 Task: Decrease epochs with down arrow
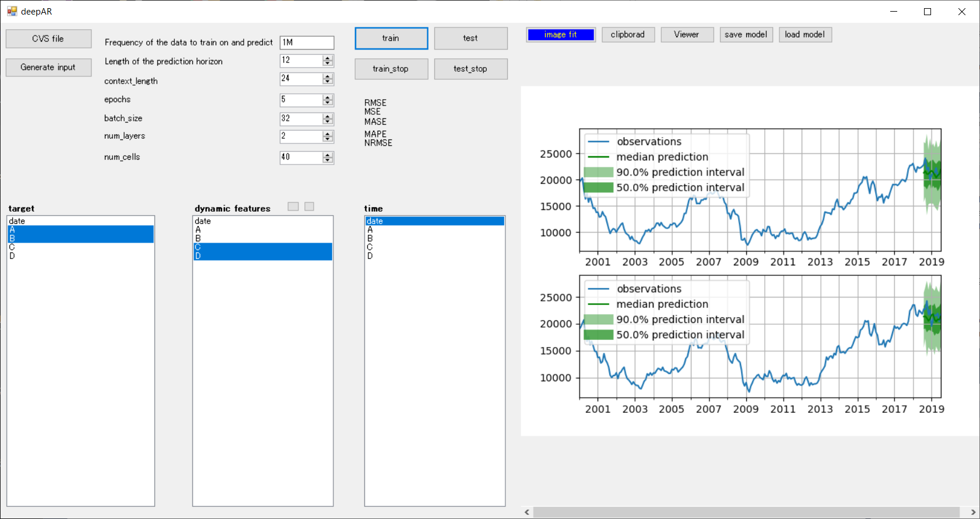328,103
